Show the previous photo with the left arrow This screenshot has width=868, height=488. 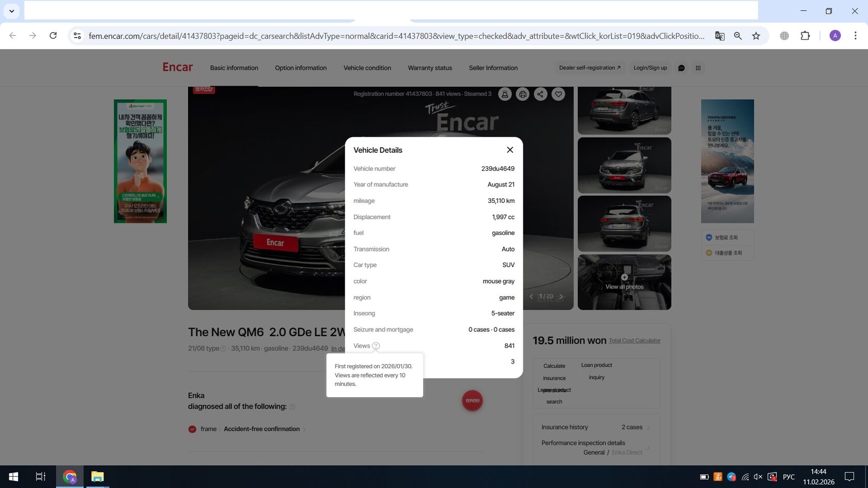point(531,296)
